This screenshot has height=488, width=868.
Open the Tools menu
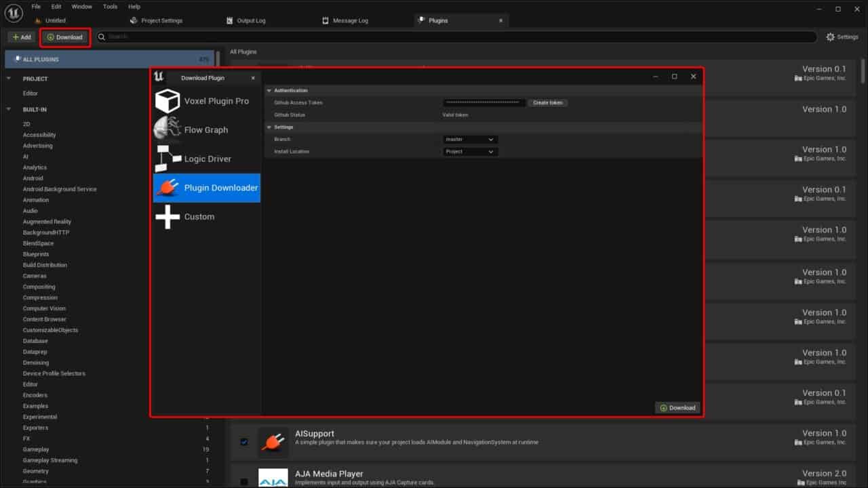[x=110, y=6]
